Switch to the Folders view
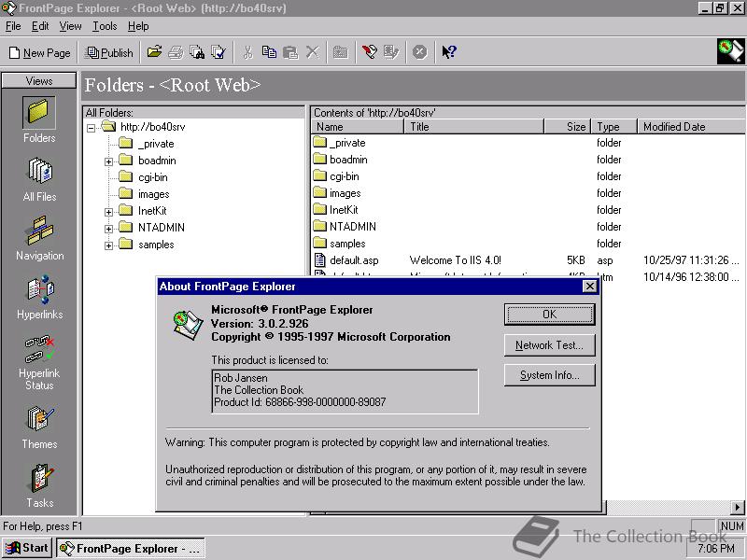 point(39,120)
